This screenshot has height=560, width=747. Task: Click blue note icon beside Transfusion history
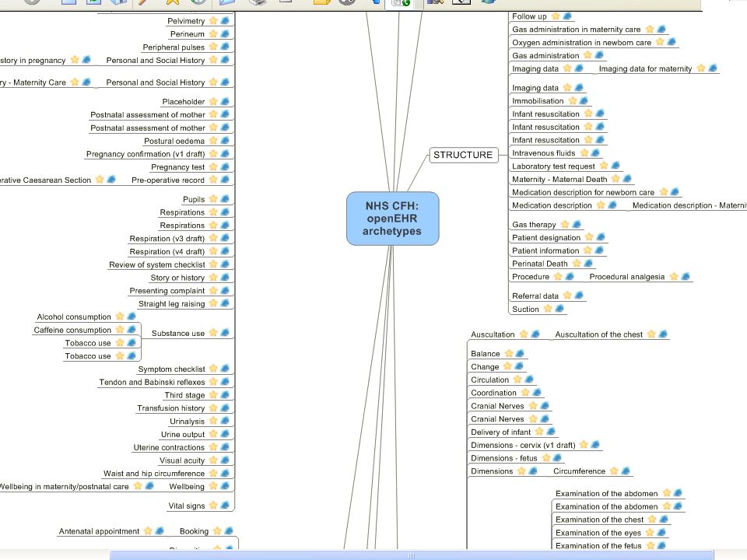pos(225,408)
